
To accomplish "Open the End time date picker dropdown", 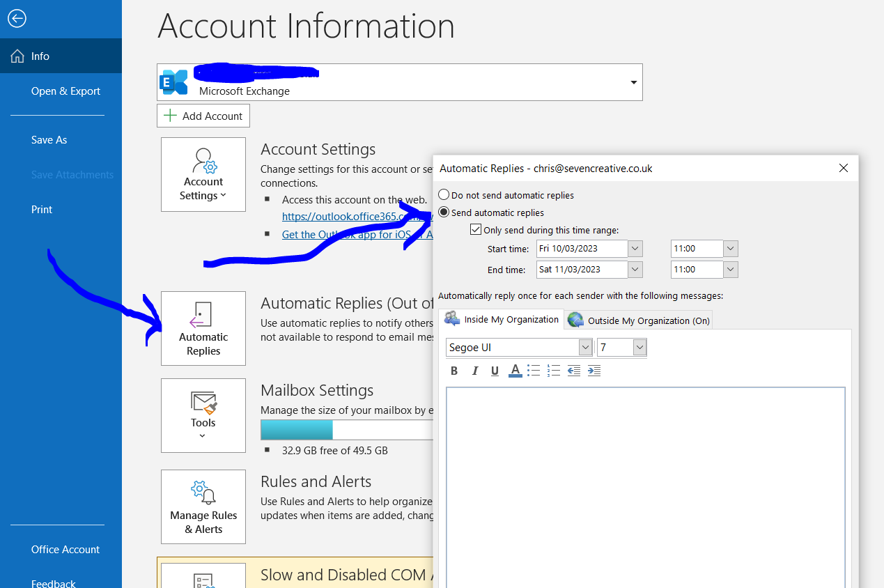I will point(635,270).
